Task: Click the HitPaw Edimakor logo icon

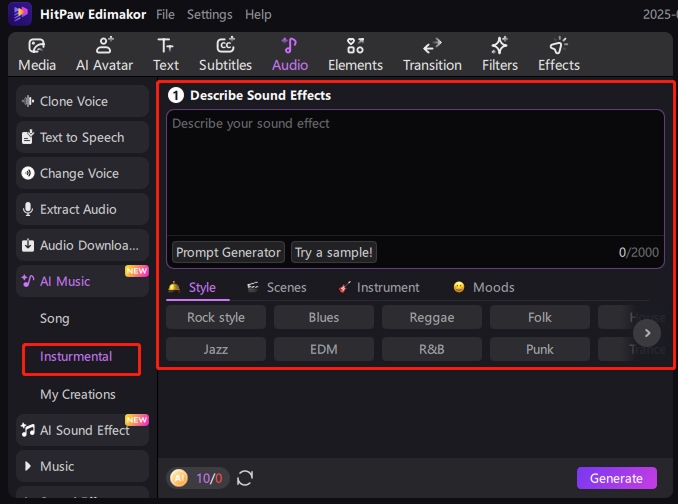Action: [20, 14]
